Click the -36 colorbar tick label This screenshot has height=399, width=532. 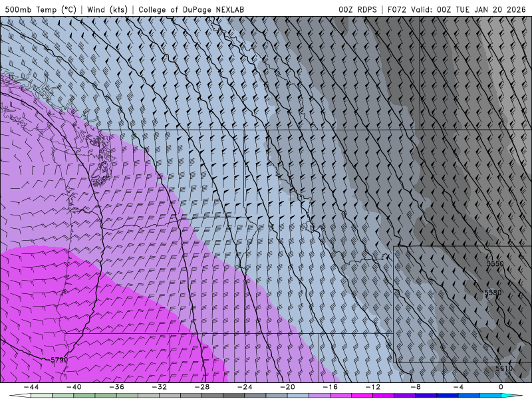tap(117, 387)
